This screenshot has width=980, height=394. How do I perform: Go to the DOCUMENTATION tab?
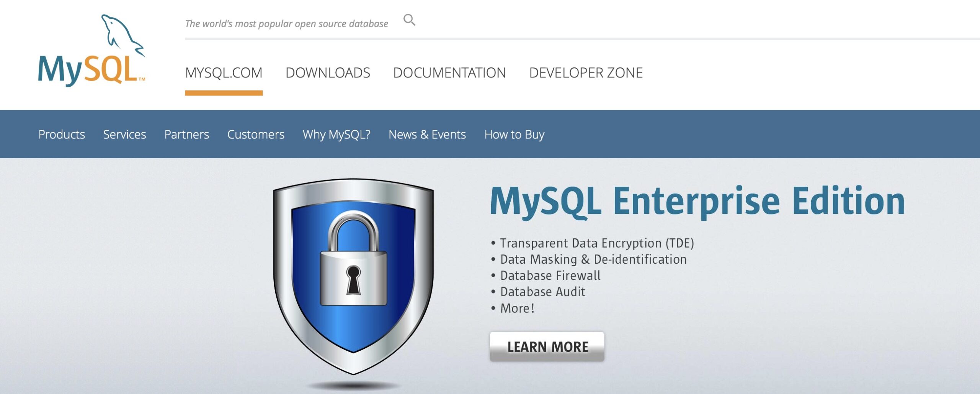449,73
